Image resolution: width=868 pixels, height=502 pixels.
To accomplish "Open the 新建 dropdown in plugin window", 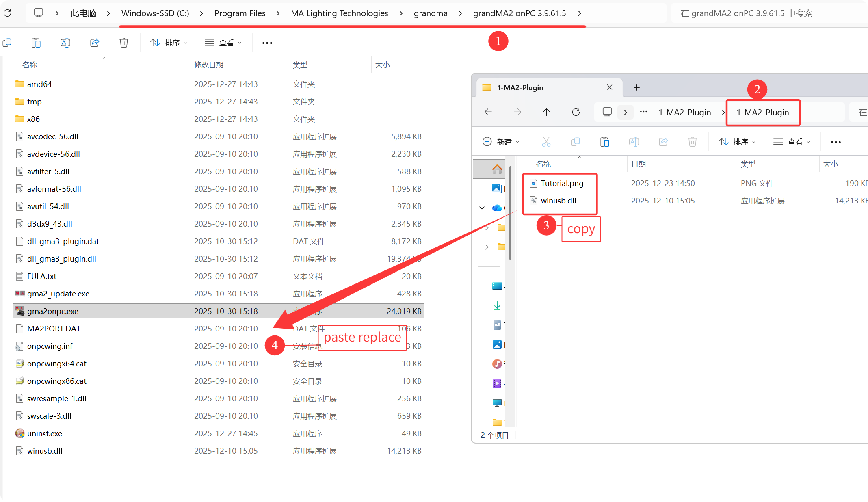I will (501, 142).
